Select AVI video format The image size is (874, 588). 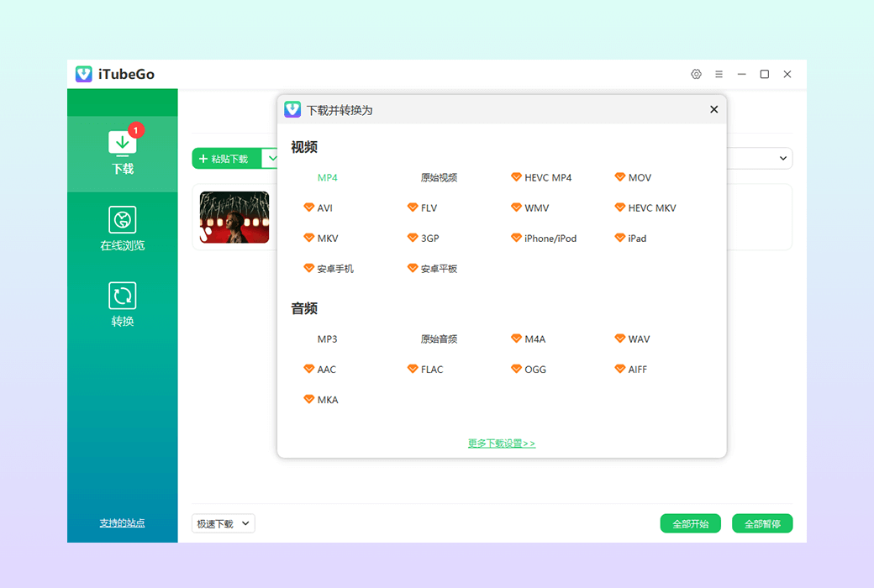point(318,207)
